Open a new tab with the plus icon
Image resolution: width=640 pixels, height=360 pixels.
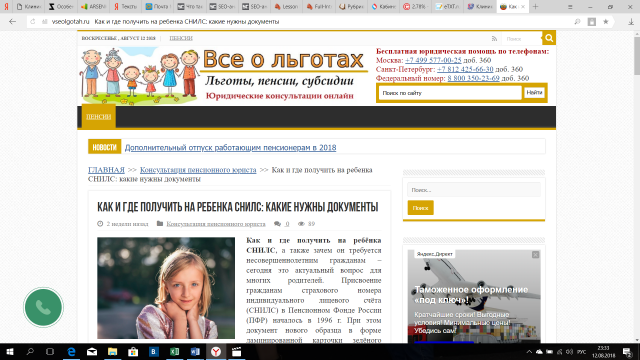point(536,7)
